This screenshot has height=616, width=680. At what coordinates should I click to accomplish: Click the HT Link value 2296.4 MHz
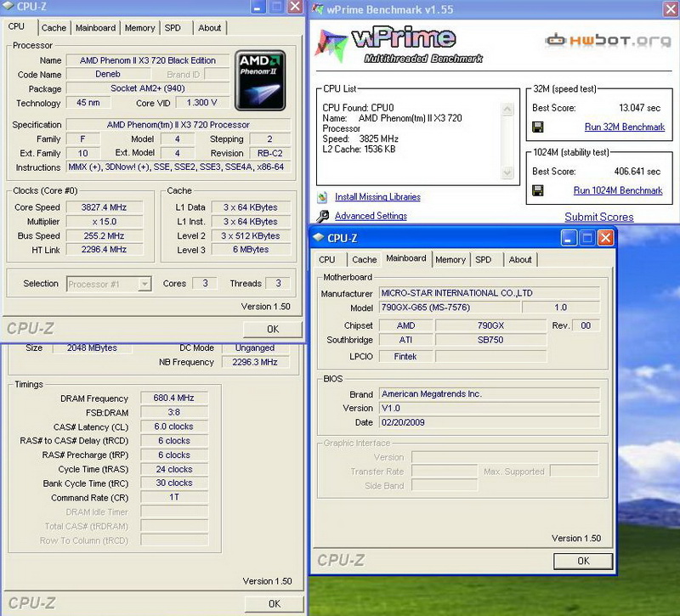(x=104, y=249)
